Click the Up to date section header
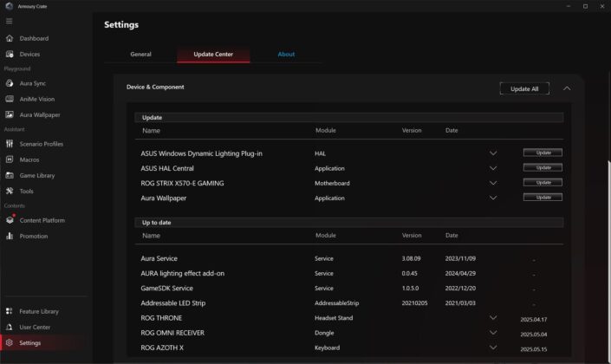This screenshot has height=364, width=611. (348, 223)
